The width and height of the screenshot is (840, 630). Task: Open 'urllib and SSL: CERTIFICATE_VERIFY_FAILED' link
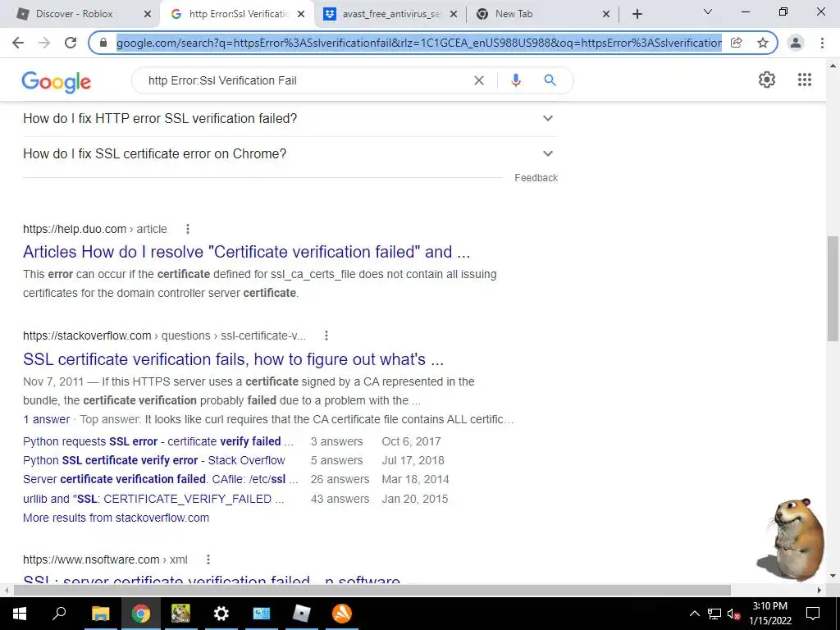click(x=153, y=500)
